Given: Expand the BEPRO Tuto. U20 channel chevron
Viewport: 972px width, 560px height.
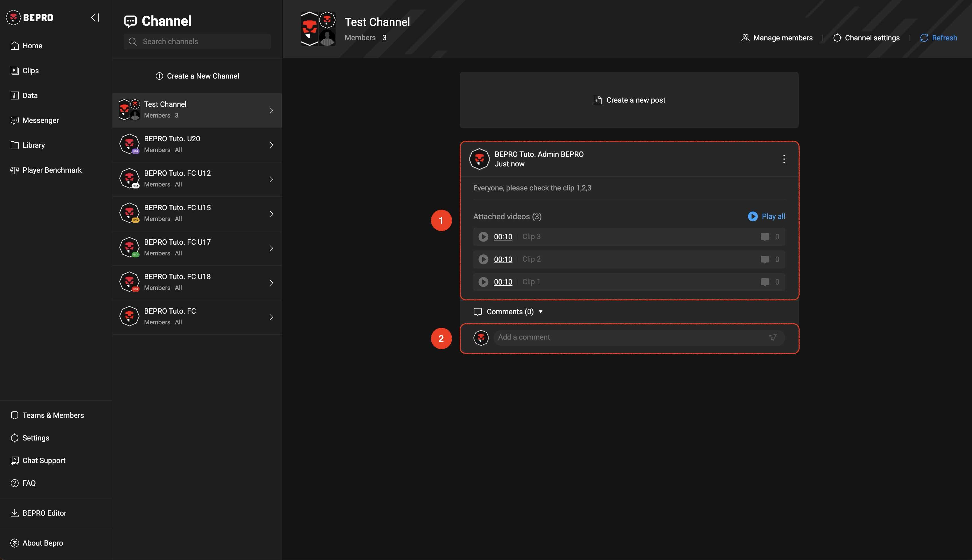Looking at the screenshot, I should [271, 145].
